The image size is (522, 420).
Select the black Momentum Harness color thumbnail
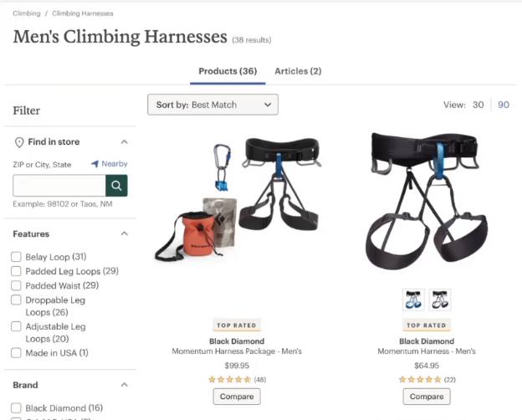440,300
